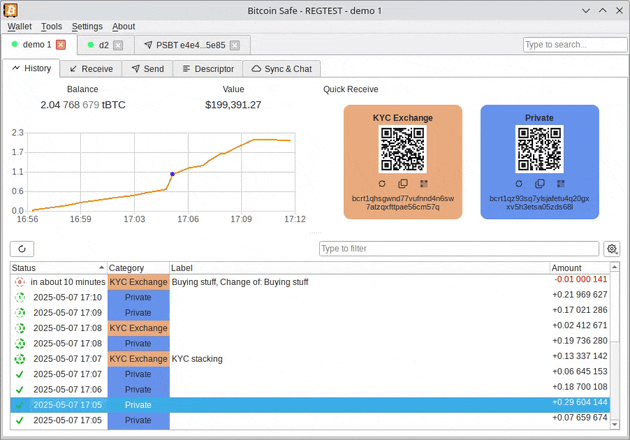630x440 pixels.
Task: Open the Sync & Chat tab
Action: [281, 69]
